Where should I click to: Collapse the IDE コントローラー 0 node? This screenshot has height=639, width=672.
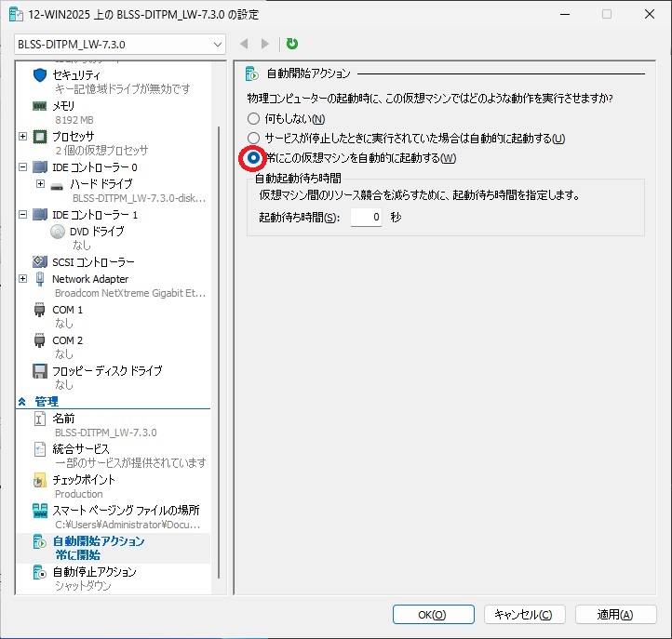click(22, 167)
